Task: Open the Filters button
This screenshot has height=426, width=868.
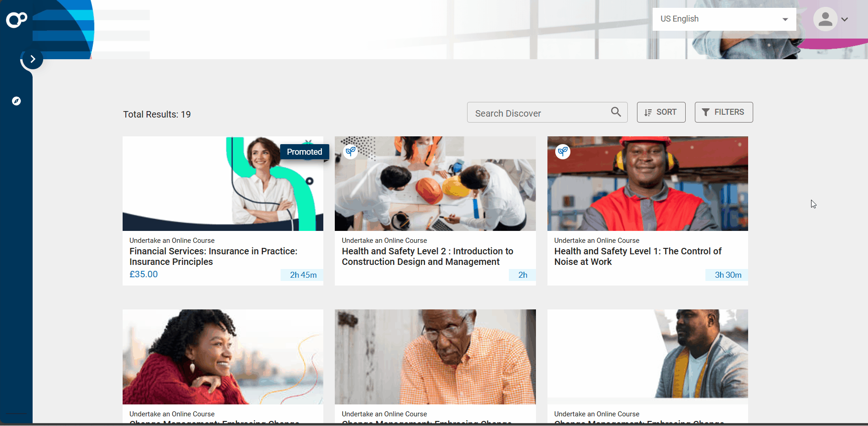Action: click(x=723, y=112)
